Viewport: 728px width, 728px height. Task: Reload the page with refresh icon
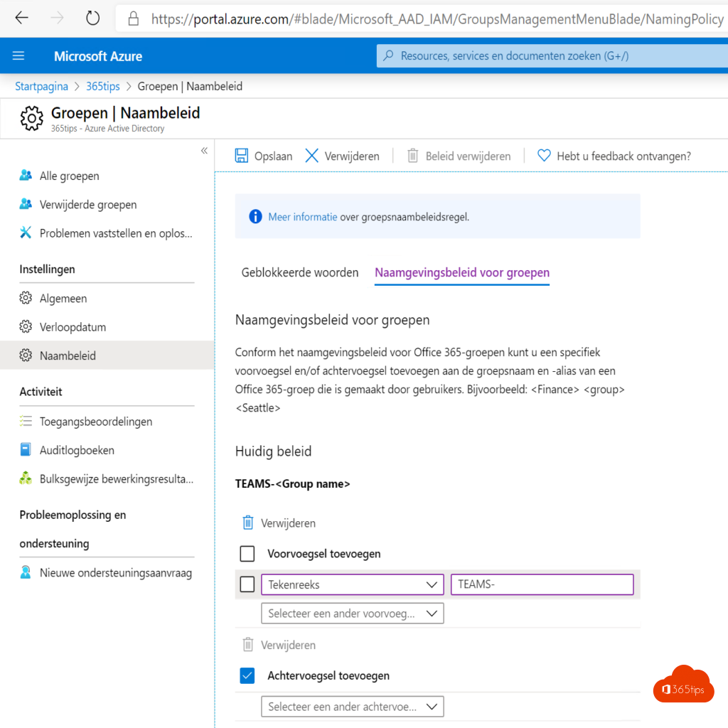click(x=93, y=18)
